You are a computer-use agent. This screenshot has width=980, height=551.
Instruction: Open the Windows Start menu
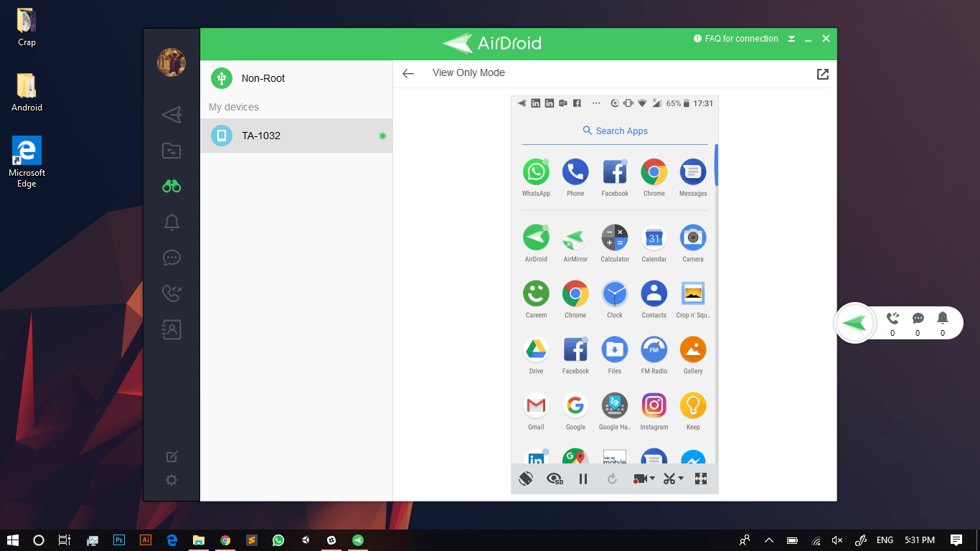(12, 540)
